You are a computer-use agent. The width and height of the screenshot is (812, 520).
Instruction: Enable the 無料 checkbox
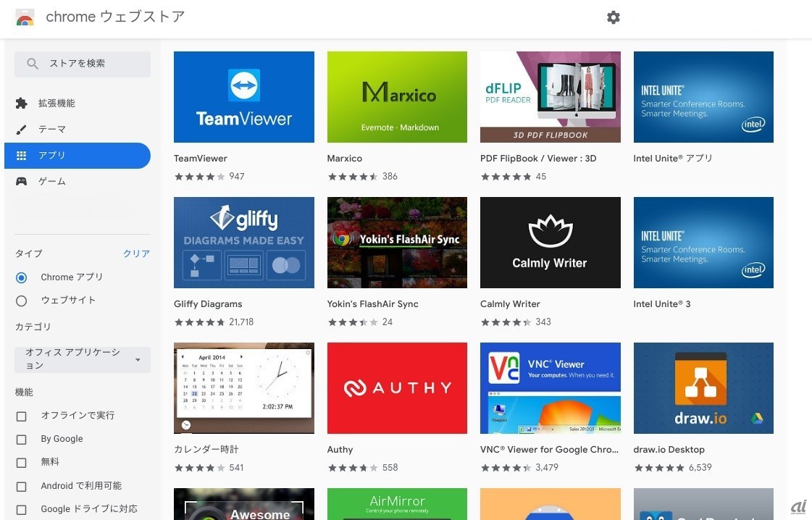coord(21,463)
